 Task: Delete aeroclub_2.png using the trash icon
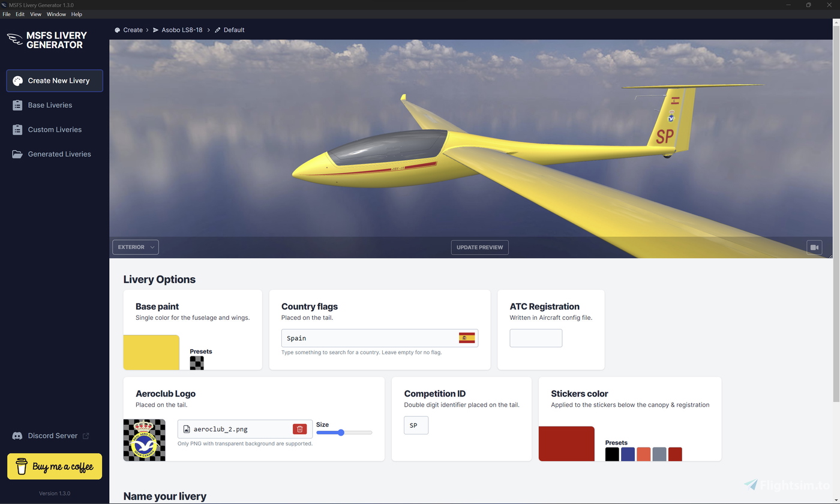pos(299,428)
